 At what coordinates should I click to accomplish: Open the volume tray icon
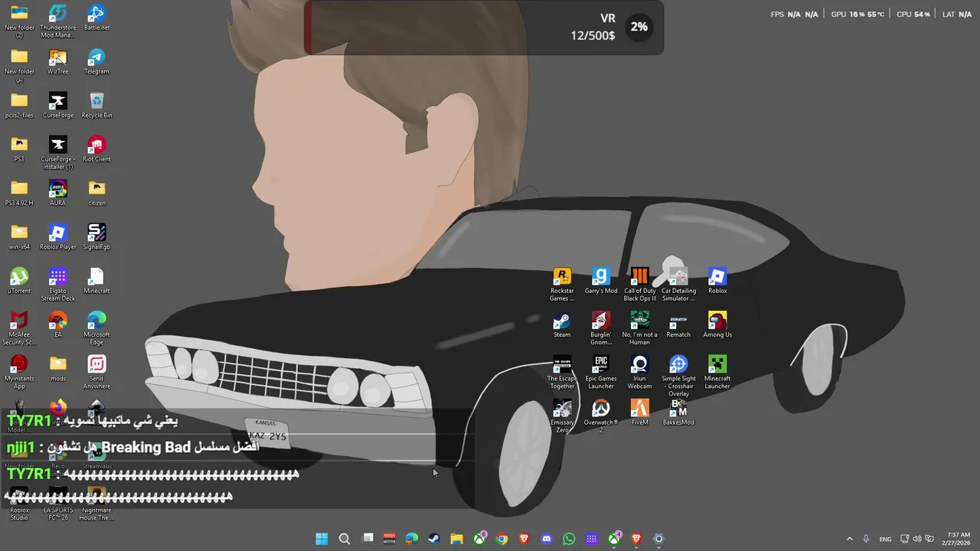(917, 539)
